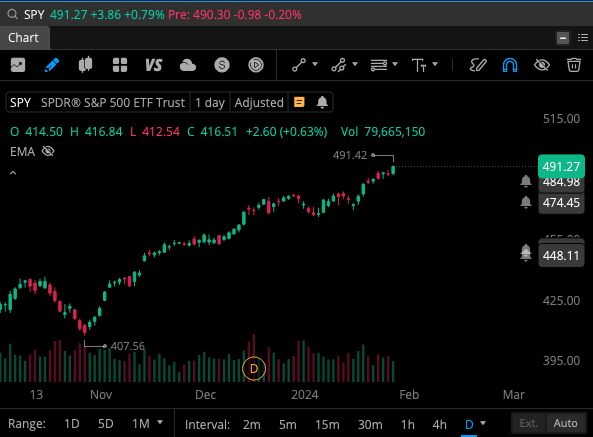Select the D daily interval
Screen dimensions: 593x437
[469, 425]
